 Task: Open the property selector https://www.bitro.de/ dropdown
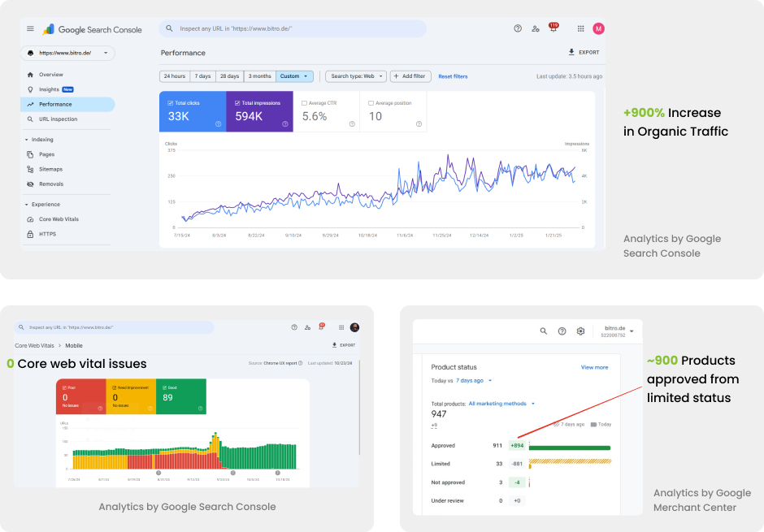[67, 53]
